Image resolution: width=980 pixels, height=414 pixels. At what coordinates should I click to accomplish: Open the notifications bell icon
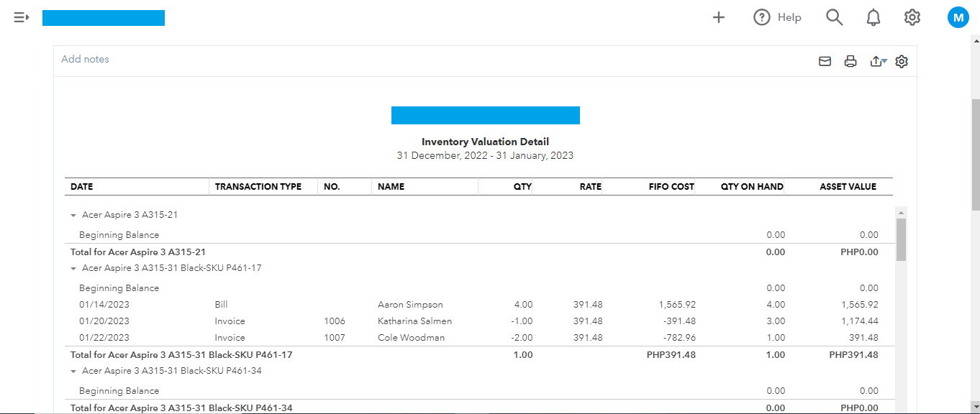tap(874, 17)
